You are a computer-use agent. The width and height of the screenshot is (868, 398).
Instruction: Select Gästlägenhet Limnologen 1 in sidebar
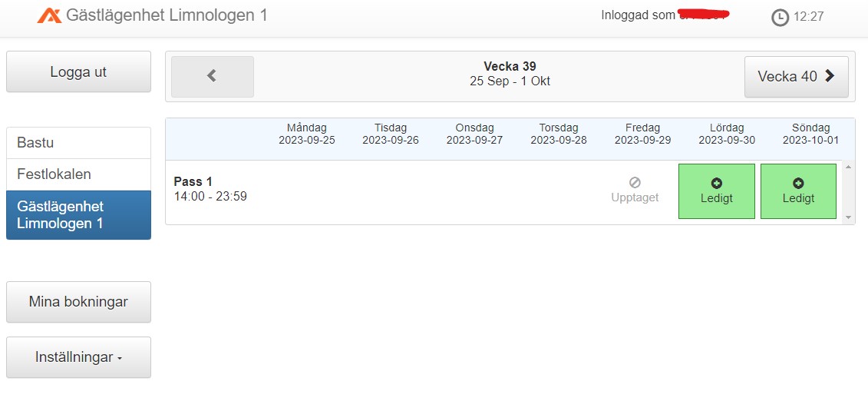click(78, 215)
